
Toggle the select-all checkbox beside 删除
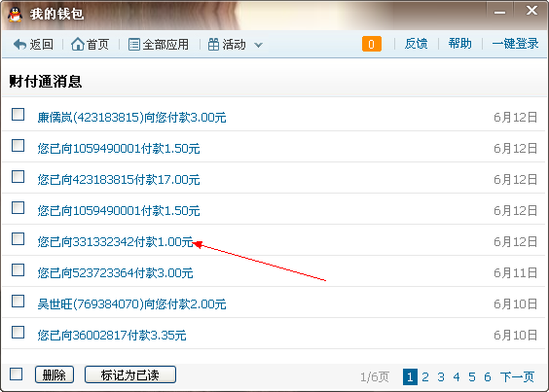[x=17, y=374]
